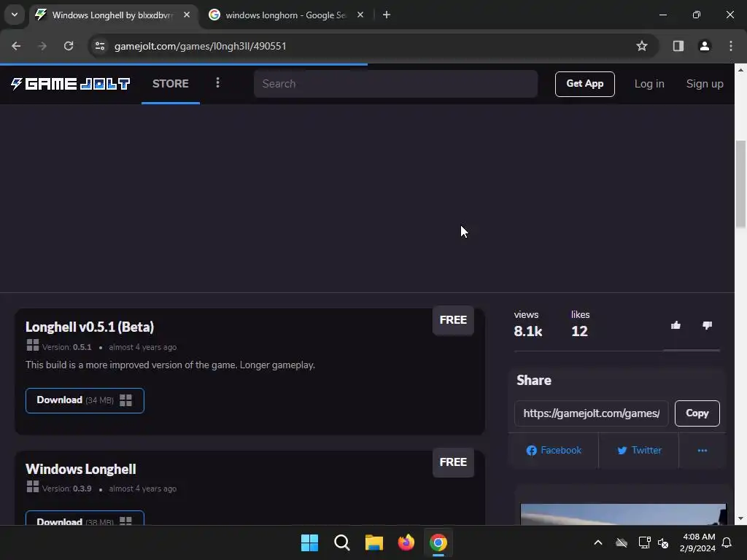747x560 pixels.
Task: Go forward in browser history
Action: pyautogui.click(x=42, y=46)
